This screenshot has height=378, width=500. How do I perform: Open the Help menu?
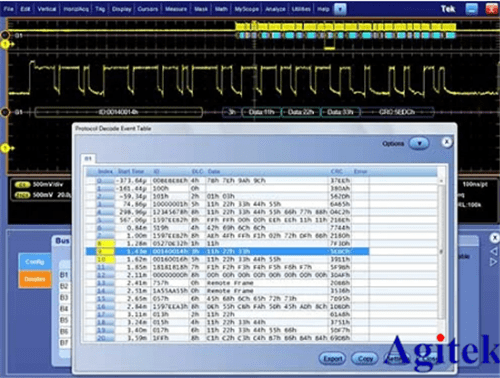click(323, 9)
